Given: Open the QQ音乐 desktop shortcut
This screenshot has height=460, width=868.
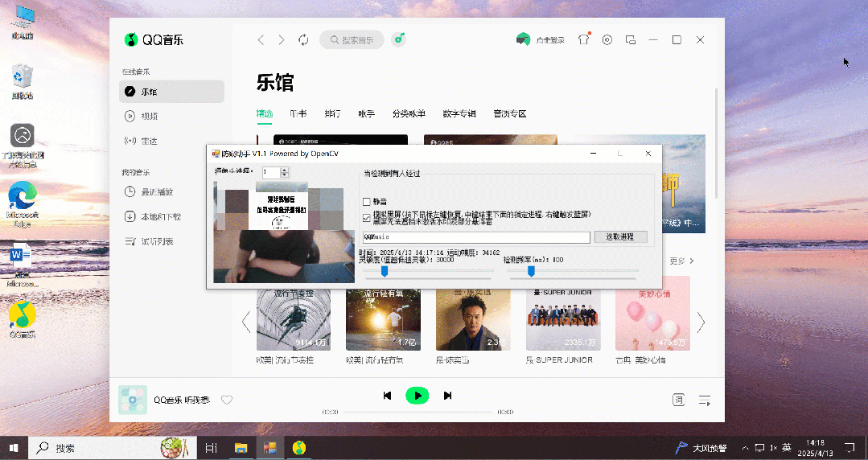Looking at the screenshot, I should point(23,319).
